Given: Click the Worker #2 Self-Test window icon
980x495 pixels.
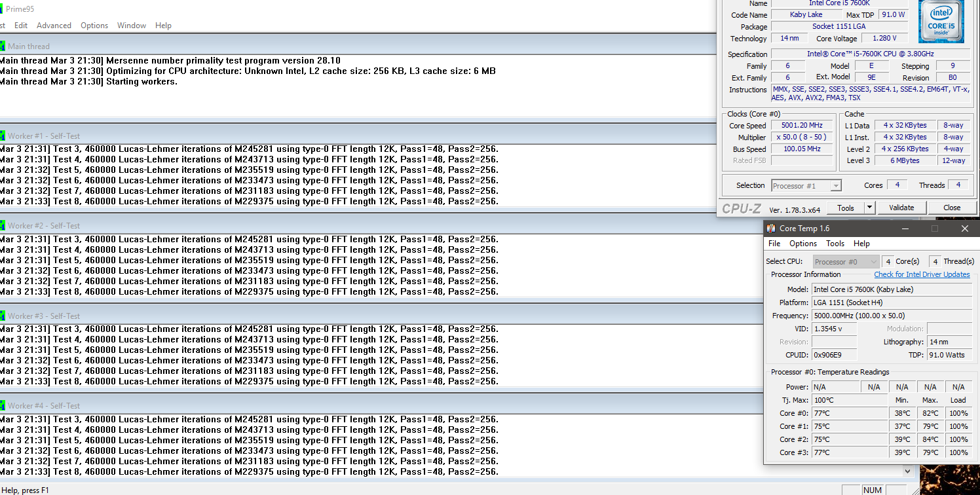Looking at the screenshot, I should (2, 226).
